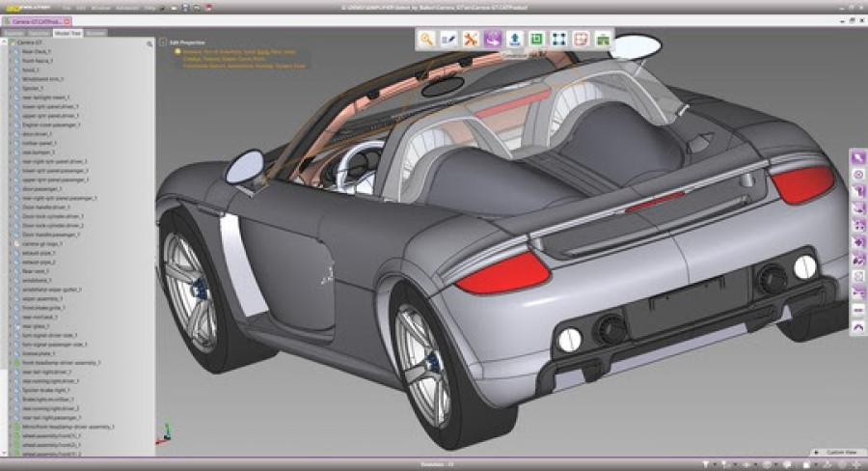Image resolution: width=868 pixels, height=471 pixels.
Task: Click the highlighted purple toolbar icon
Action: click(493, 40)
